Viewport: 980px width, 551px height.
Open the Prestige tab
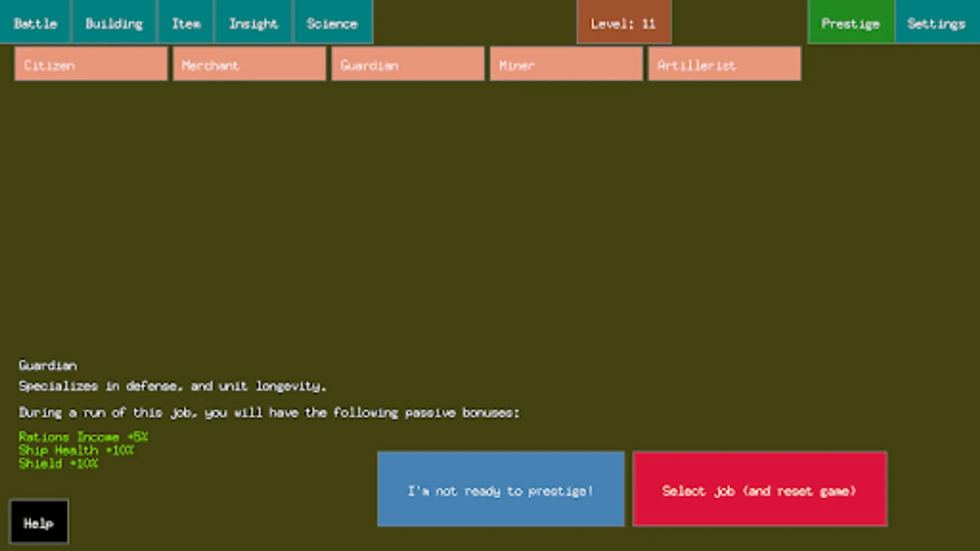click(851, 22)
